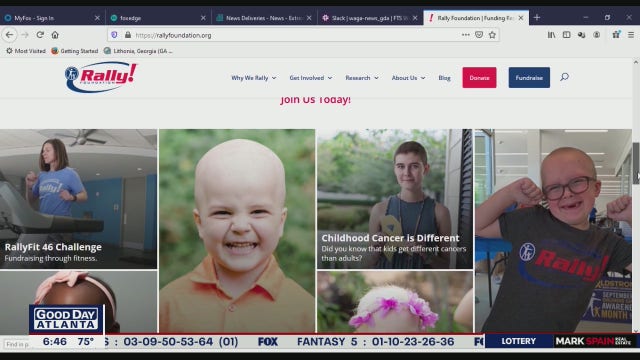Close the Slack tab
Viewport: 640px width, 360px height.
415,18
